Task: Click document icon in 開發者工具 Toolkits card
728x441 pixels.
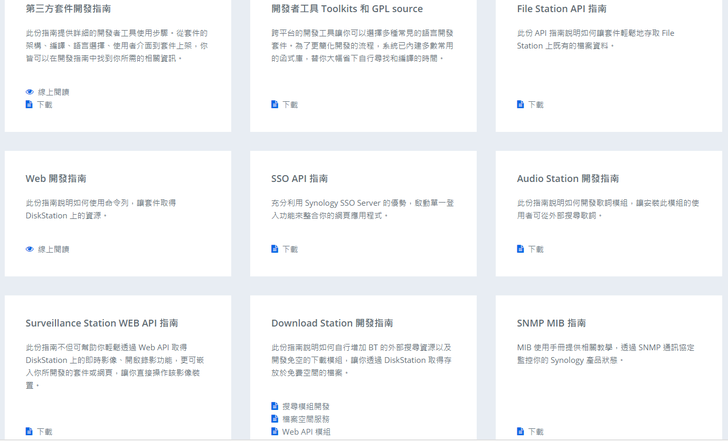Action: [274, 104]
